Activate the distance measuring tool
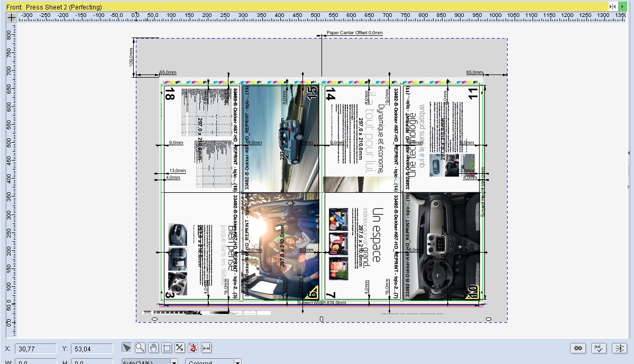This screenshot has width=634, height=364. point(206,348)
